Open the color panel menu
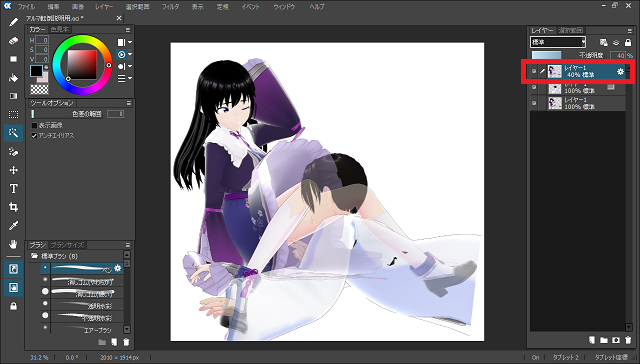This screenshot has width=640, height=364. click(128, 30)
